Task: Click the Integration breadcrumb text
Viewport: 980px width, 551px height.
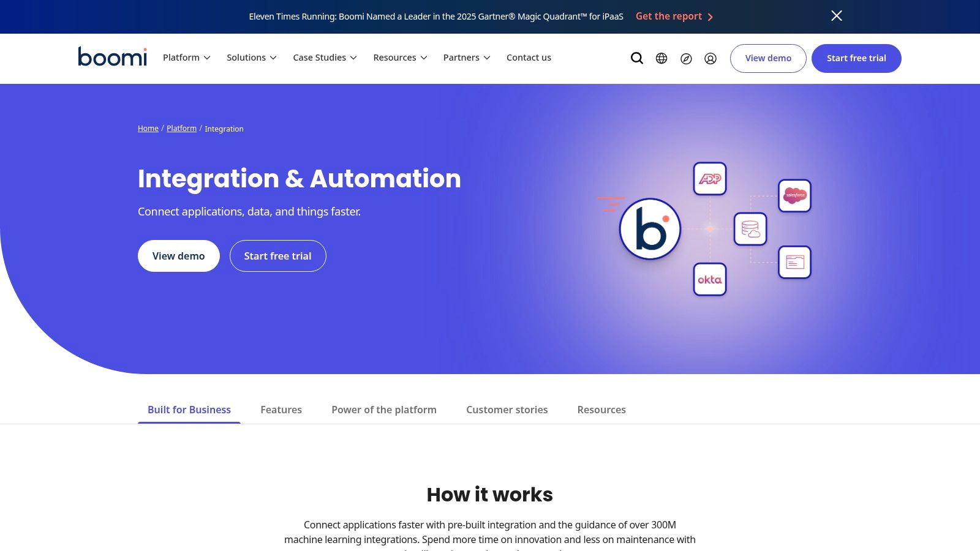Action: pyautogui.click(x=224, y=129)
